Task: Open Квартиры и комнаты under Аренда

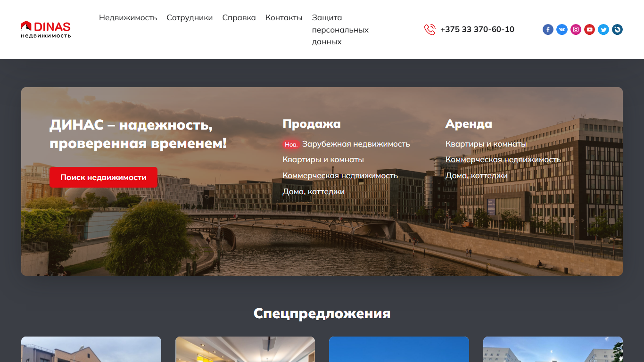Action: (x=486, y=144)
